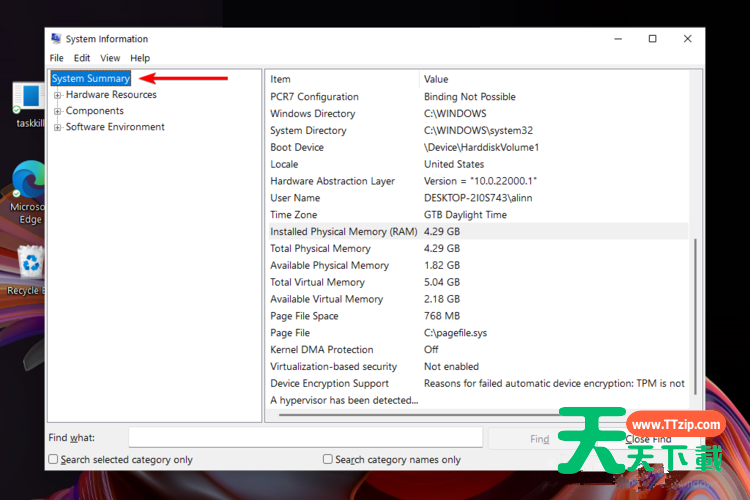
Task: Open the Recycle Bin desktop icon
Action: [x=31, y=262]
